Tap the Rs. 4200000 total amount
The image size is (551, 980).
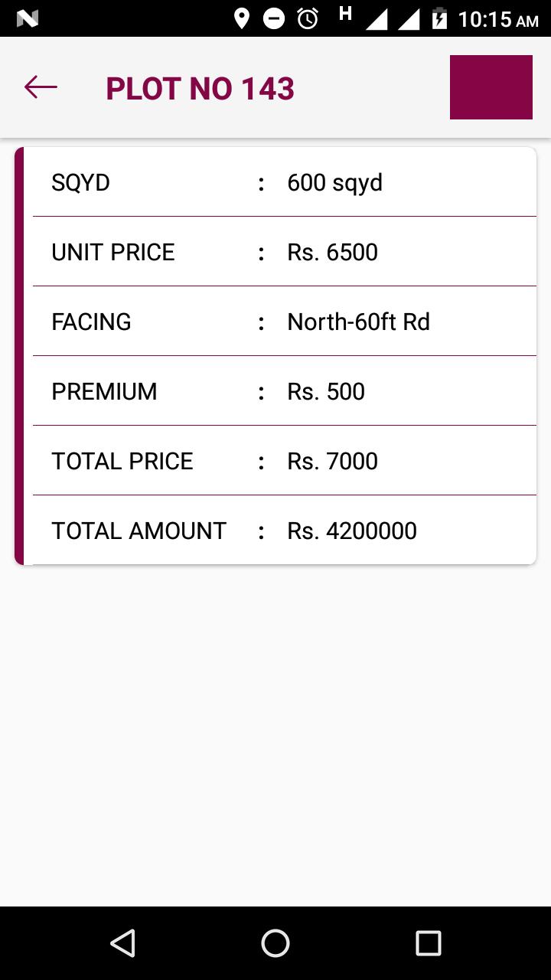click(x=352, y=531)
